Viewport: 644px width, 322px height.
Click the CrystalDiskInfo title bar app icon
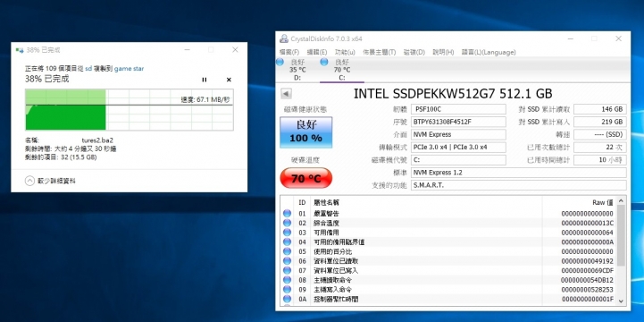[284, 38]
